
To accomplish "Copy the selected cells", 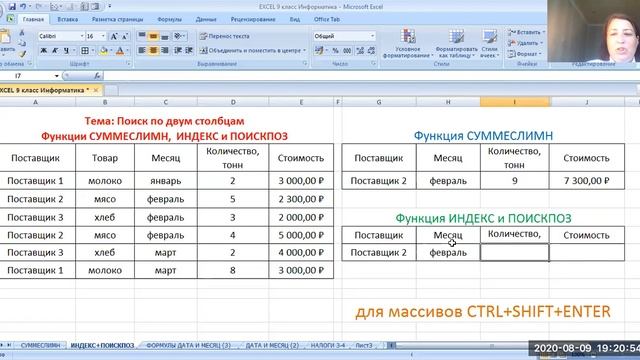I will coord(22,43).
